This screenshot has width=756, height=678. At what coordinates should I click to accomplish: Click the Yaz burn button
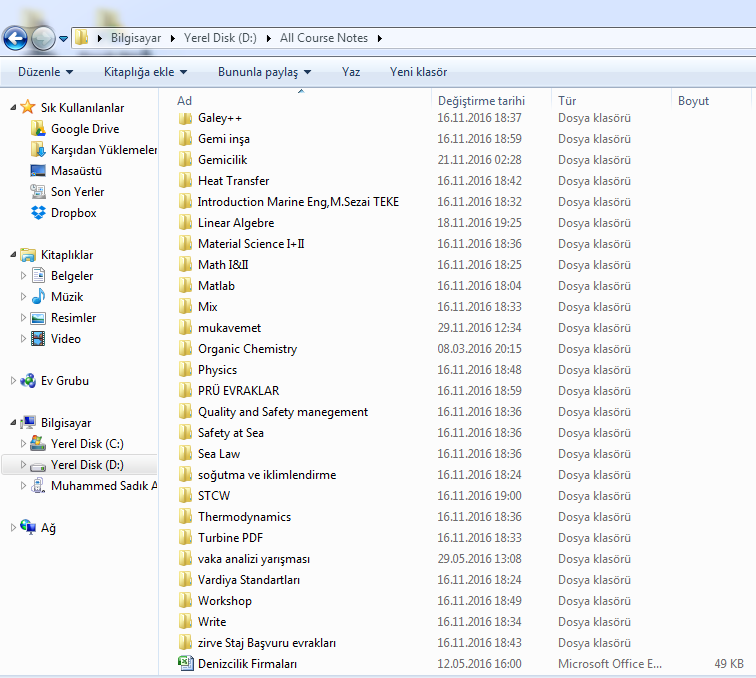pyautogui.click(x=351, y=72)
